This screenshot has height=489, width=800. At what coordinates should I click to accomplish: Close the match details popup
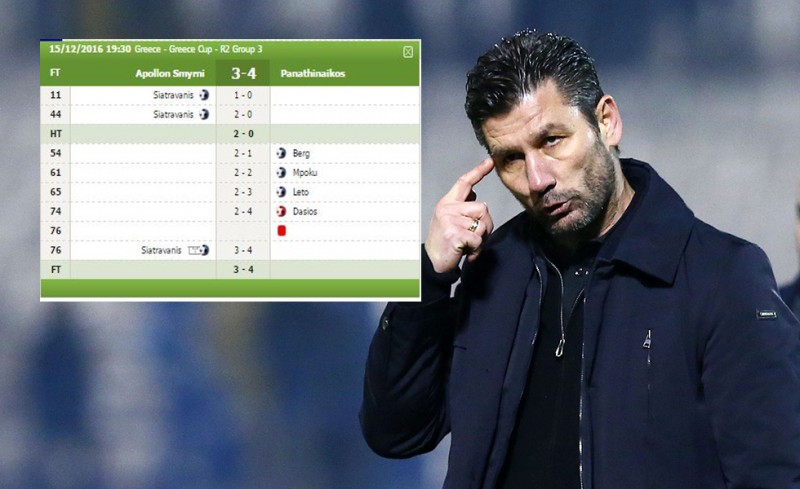[408, 52]
